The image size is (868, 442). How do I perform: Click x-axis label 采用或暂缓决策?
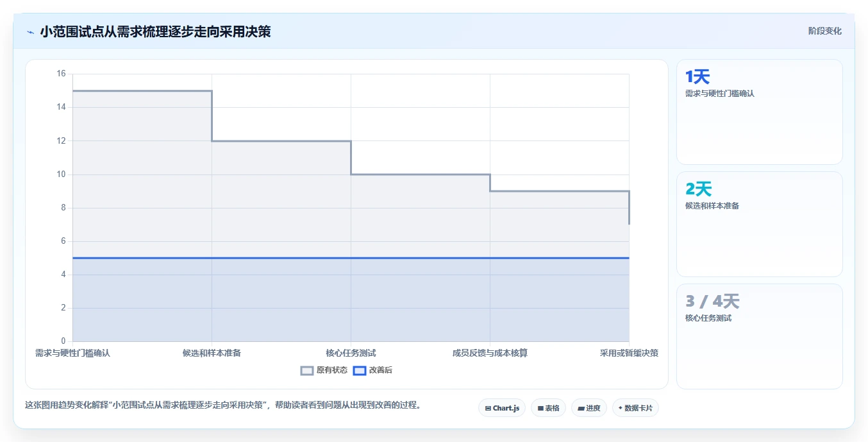point(629,353)
